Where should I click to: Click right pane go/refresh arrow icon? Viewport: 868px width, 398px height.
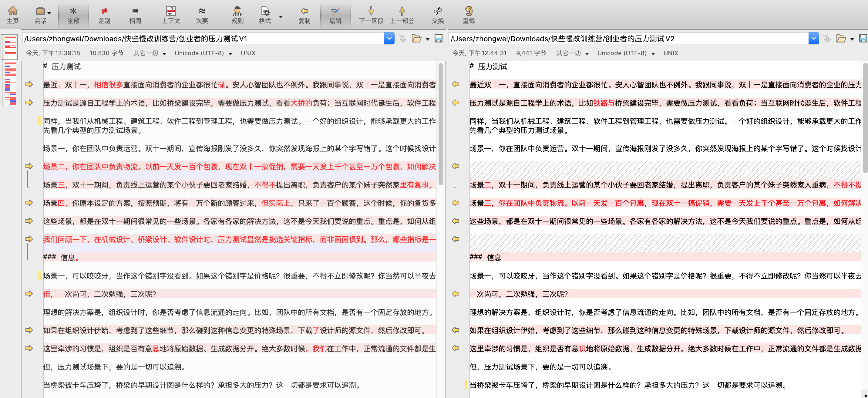(826, 39)
